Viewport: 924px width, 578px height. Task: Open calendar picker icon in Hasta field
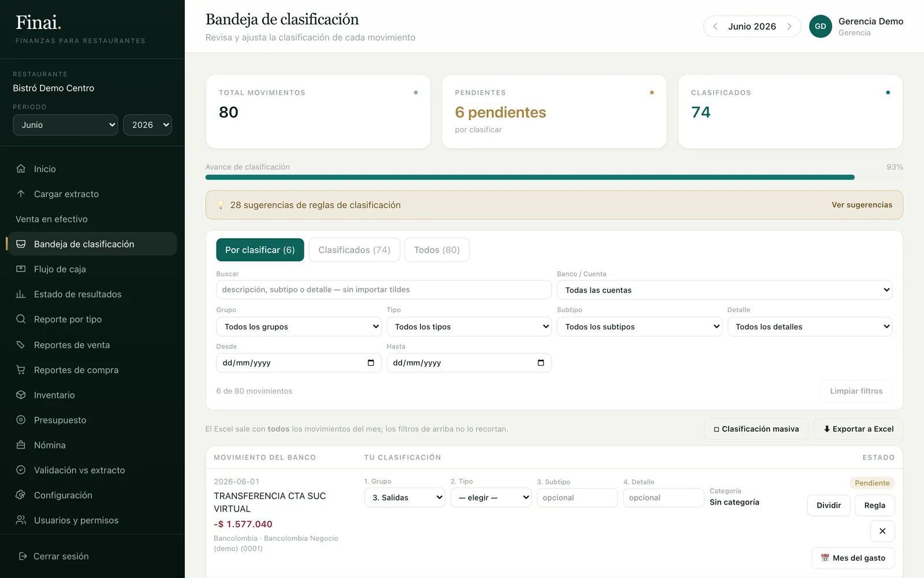pos(541,363)
